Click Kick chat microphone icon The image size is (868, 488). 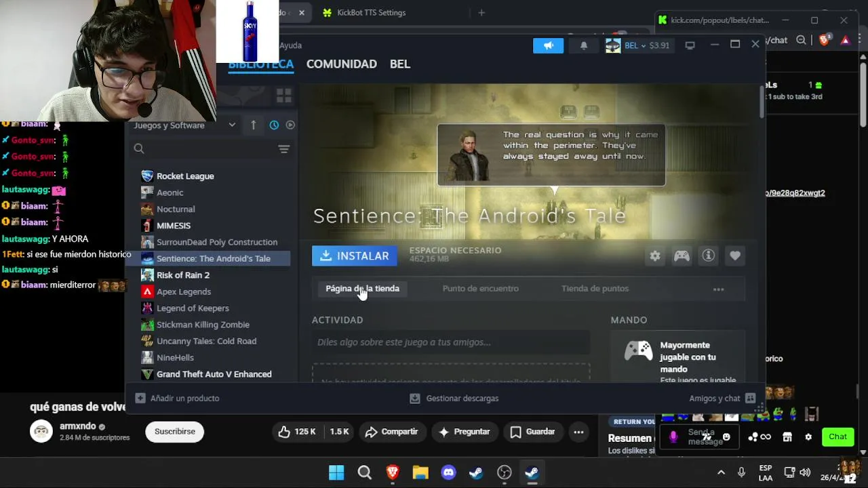pyautogui.click(x=673, y=437)
